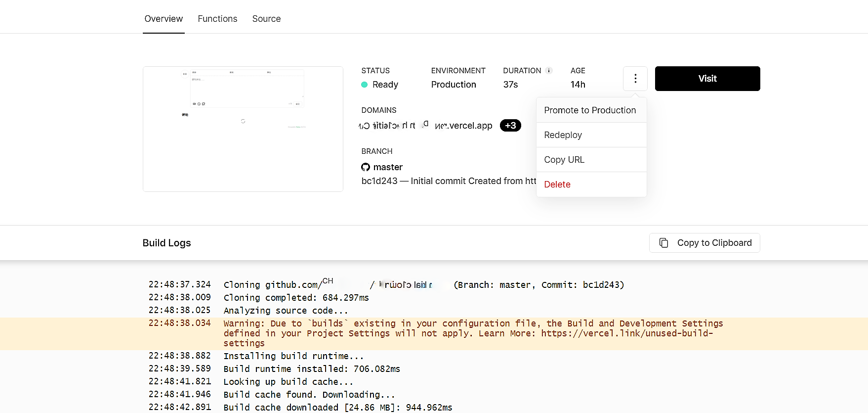Click the info icon beside Duration
This screenshot has height=413, width=868.
click(x=548, y=71)
